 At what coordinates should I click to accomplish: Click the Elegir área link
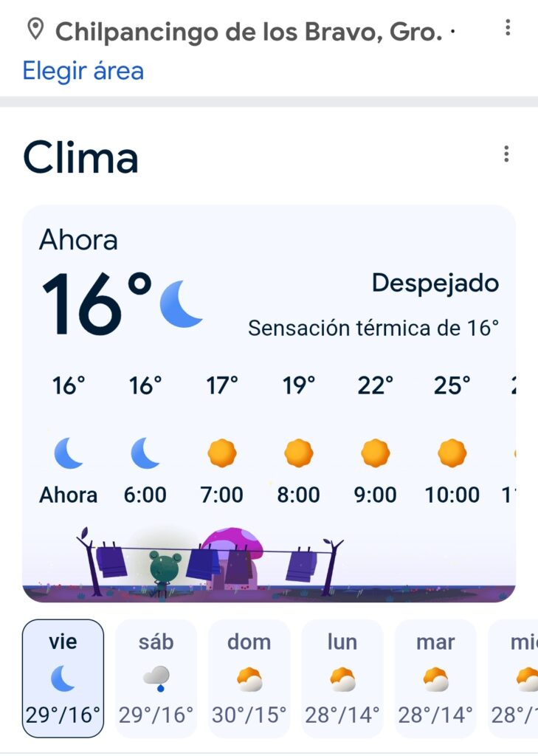pyautogui.click(x=83, y=71)
